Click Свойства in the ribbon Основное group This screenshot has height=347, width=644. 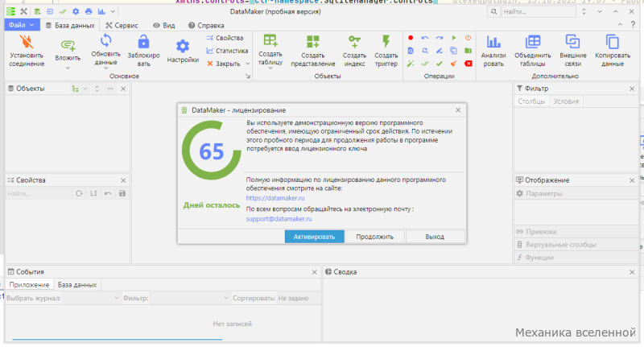point(225,38)
